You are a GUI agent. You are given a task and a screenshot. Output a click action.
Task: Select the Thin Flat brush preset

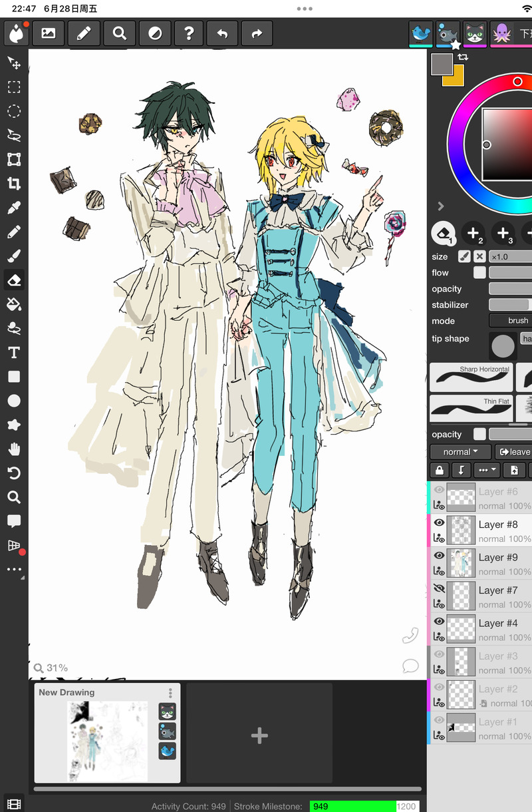coord(471,406)
